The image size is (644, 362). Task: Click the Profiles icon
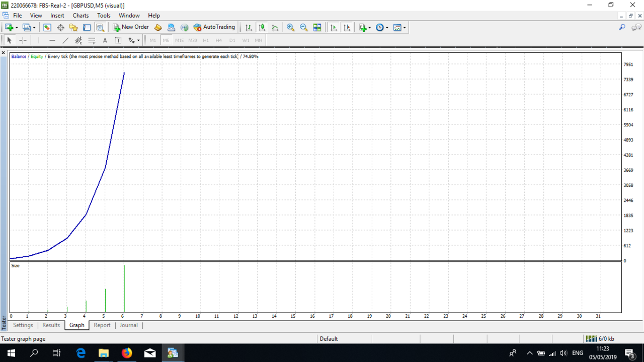tap(27, 27)
